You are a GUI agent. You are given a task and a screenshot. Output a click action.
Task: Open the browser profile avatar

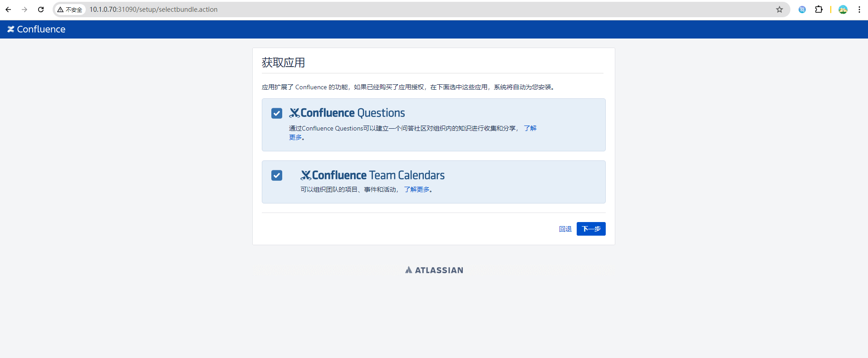click(x=843, y=10)
